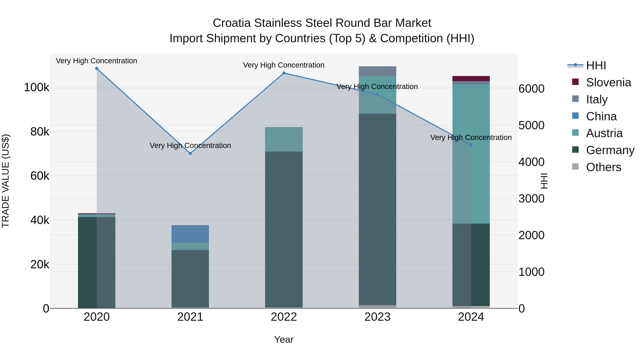Toggle China series in legend
Viewport: 644px width, 362px height.
tap(594, 116)
